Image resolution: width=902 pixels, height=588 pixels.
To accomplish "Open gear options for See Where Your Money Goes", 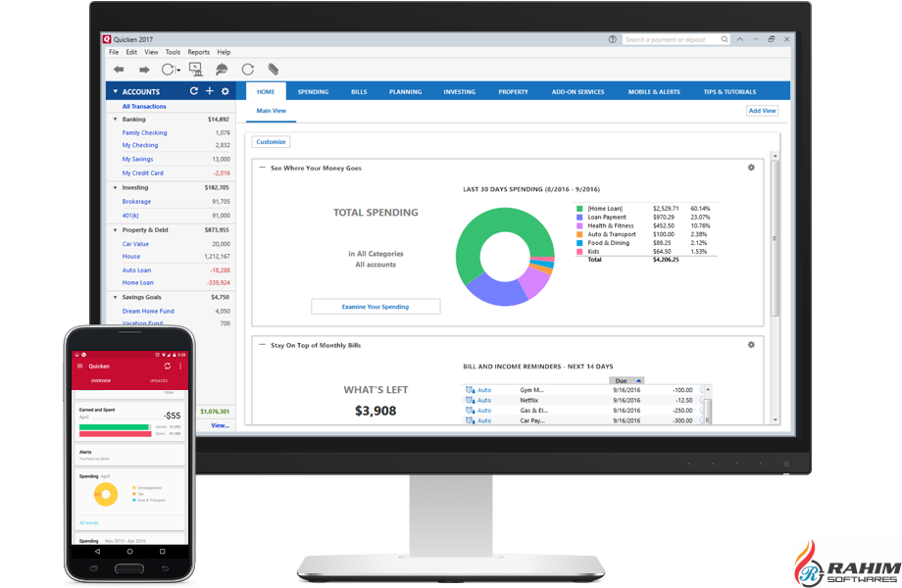I will click(751, 168).
